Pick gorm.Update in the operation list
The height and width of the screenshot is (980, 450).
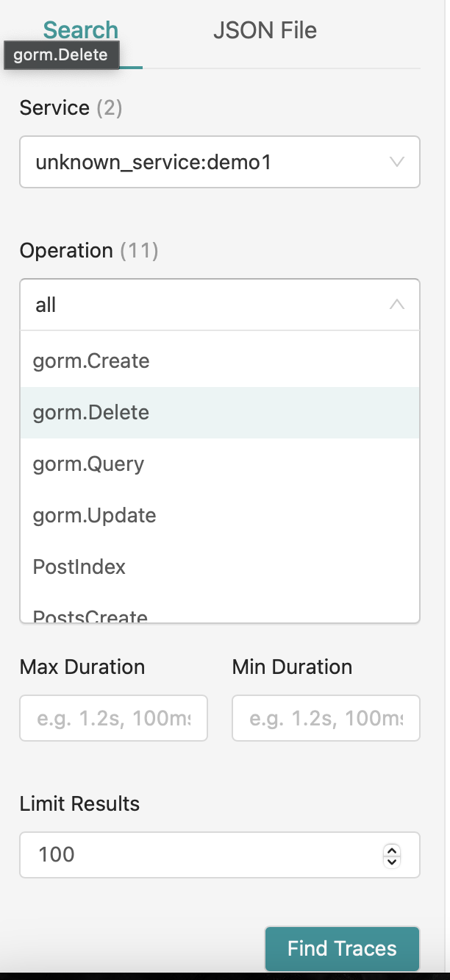pyautogui.click(x=93, y=515)
